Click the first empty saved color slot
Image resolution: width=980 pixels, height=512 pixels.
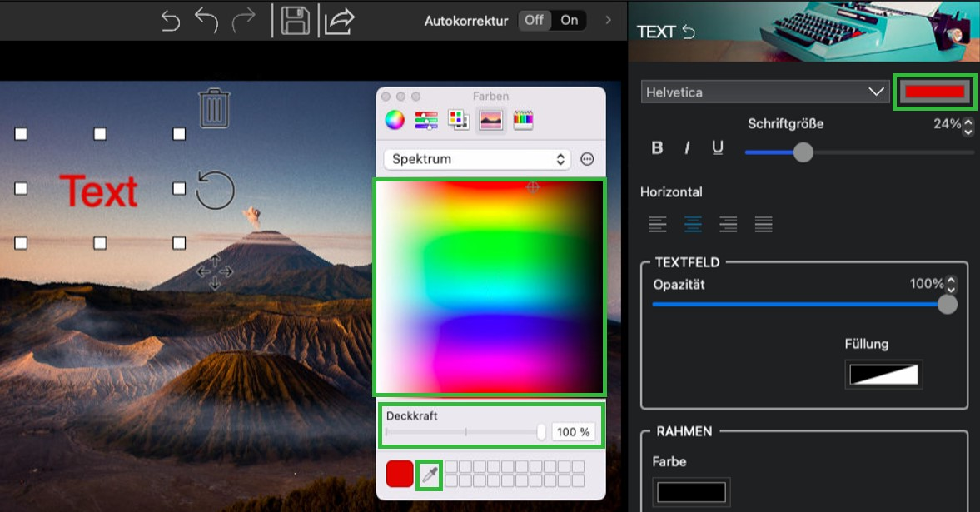[x=451, y=466]
